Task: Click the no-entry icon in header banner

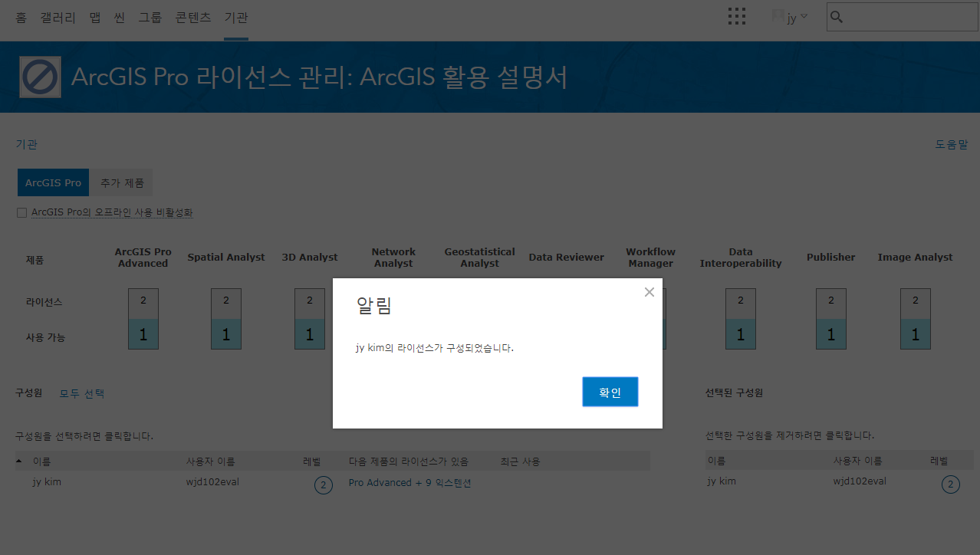Action: [x=41, y=77]
